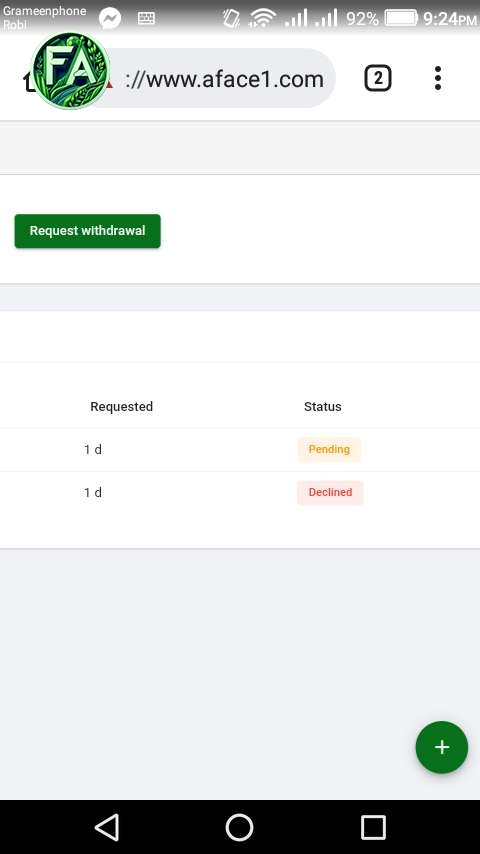Viewport: 480px width, 854px height.
Task: Tap the Android home circle
Action: (x=240, y=827)
